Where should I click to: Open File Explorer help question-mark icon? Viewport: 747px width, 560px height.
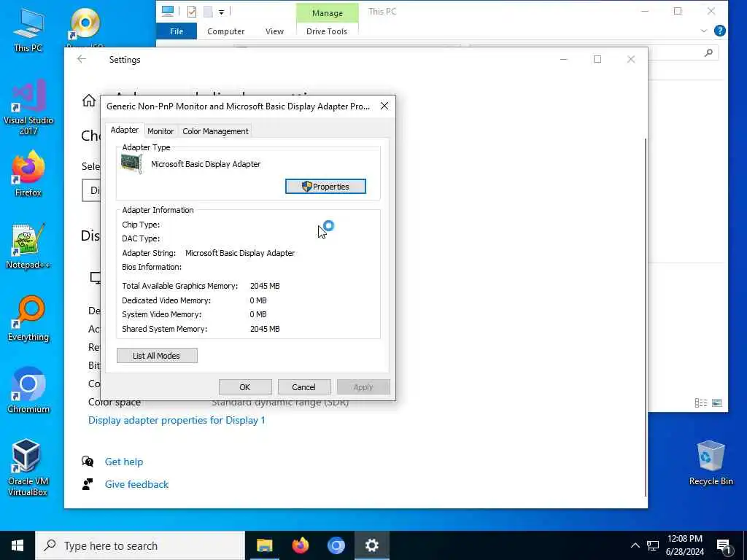coord(720,31)
